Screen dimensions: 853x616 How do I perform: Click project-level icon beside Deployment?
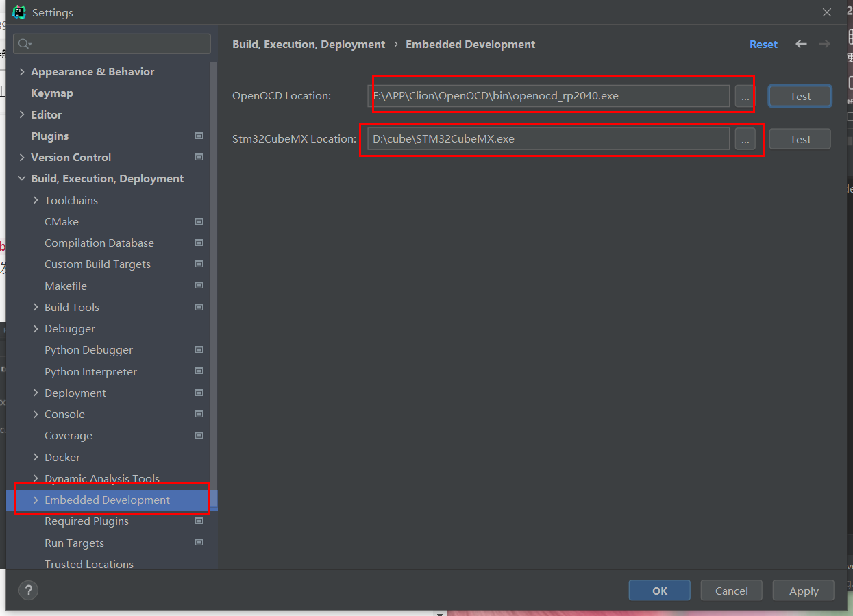(199, 393)
